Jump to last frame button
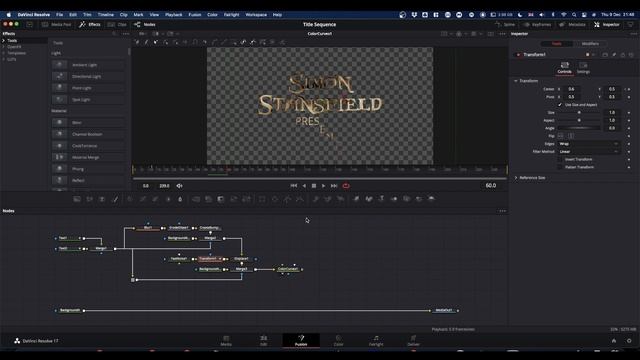 click(x=334, y=186)
